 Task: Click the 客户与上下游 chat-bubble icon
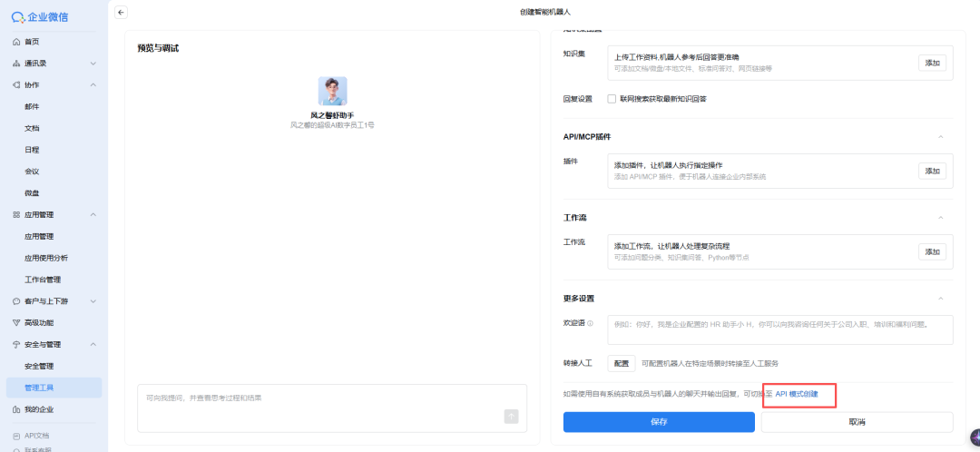click(x=16, y=301)
